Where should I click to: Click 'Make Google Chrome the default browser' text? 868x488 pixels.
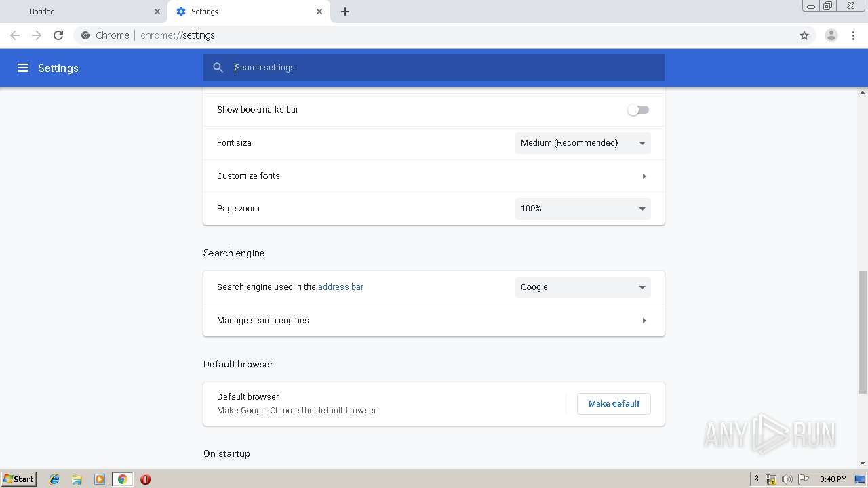[x=296, y=411]
